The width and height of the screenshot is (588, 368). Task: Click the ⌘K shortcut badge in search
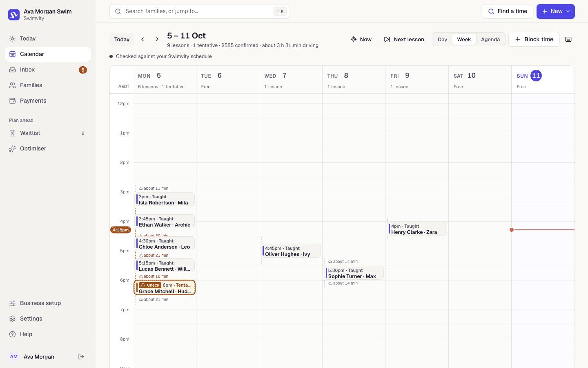pyautogui.click(x=280, y=11)
